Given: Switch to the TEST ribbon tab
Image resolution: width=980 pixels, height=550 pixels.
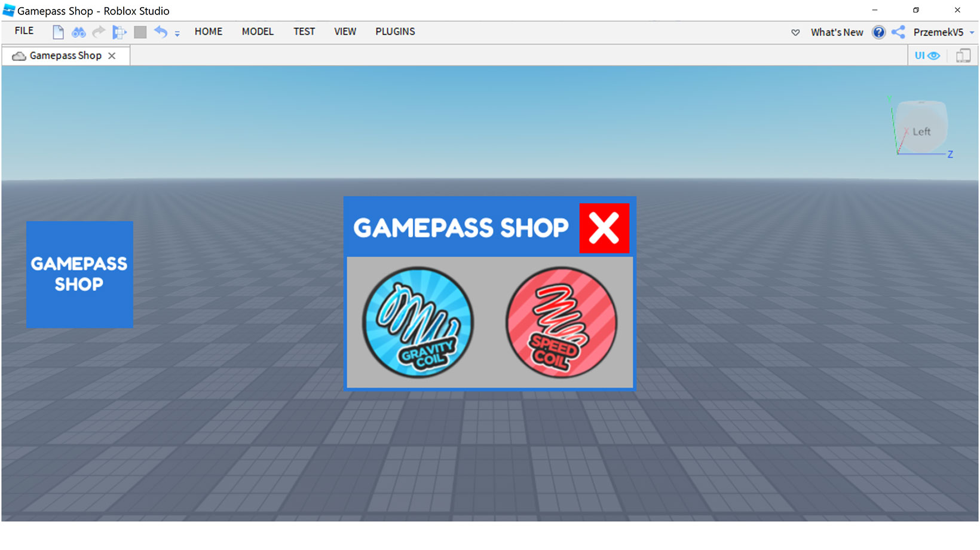Looking at the screenshot, I should (x=304, y=32).
